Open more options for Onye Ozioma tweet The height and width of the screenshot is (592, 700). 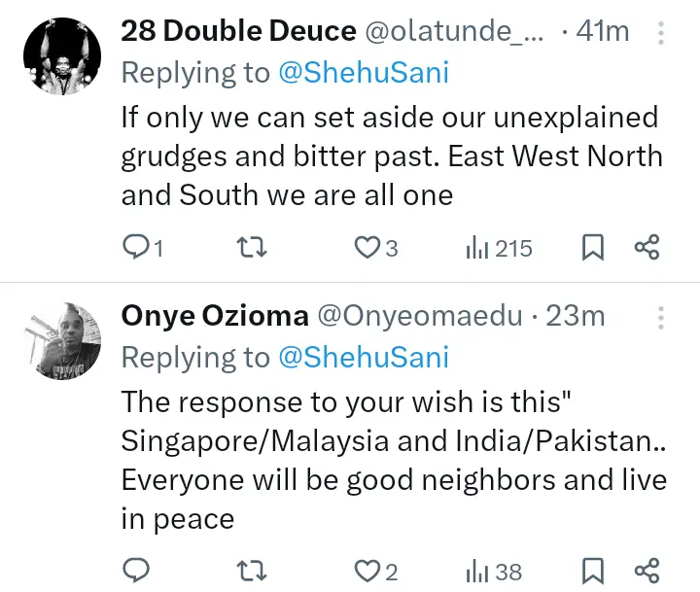[662, 317]
